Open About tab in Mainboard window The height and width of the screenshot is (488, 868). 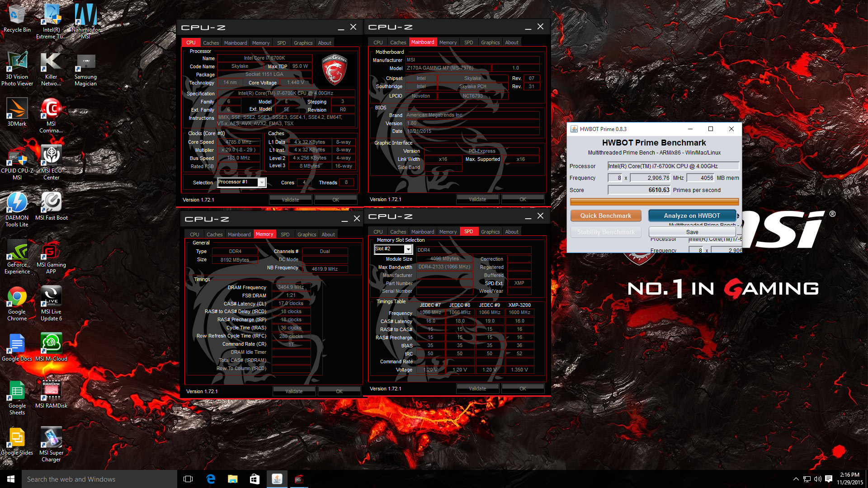512,42
